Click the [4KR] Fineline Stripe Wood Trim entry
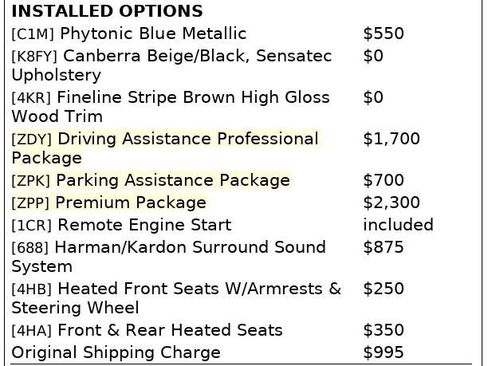Image resolution: width=488 pixels, height=366 pixels. tap(171, 107)
